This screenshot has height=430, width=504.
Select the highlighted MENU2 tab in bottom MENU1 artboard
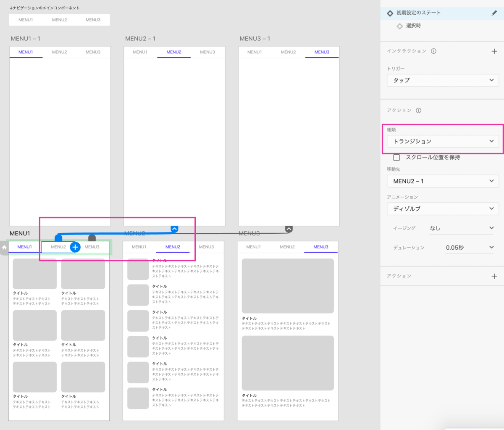[x=58, y=247]
